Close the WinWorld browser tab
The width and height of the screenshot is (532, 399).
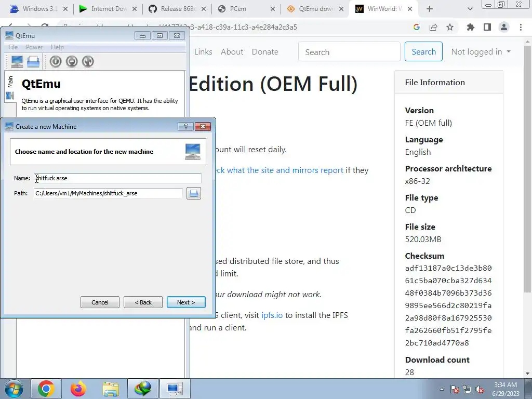point(410,9)
